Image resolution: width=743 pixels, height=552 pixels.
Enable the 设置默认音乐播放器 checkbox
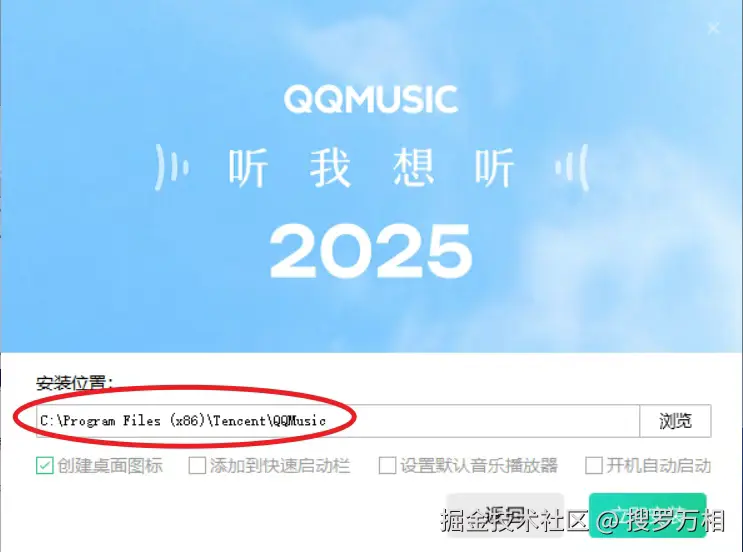pyautogui.click(x=387, y=465)
